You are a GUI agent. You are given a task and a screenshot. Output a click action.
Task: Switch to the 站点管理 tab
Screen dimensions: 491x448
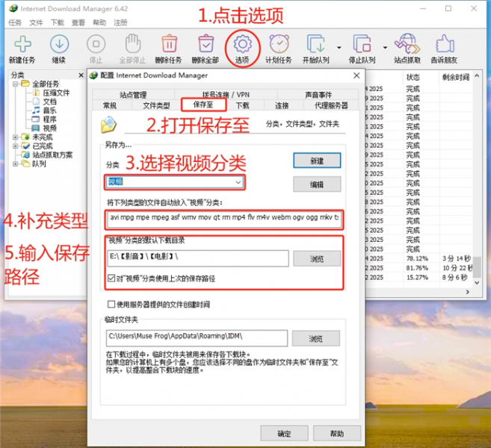tap(133, 95)
